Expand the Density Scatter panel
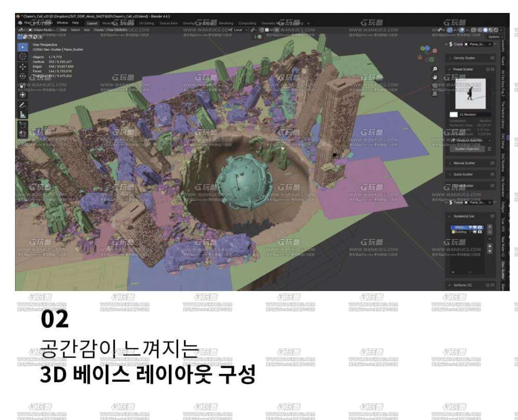518x420 pixels. (x=464, y=58)
